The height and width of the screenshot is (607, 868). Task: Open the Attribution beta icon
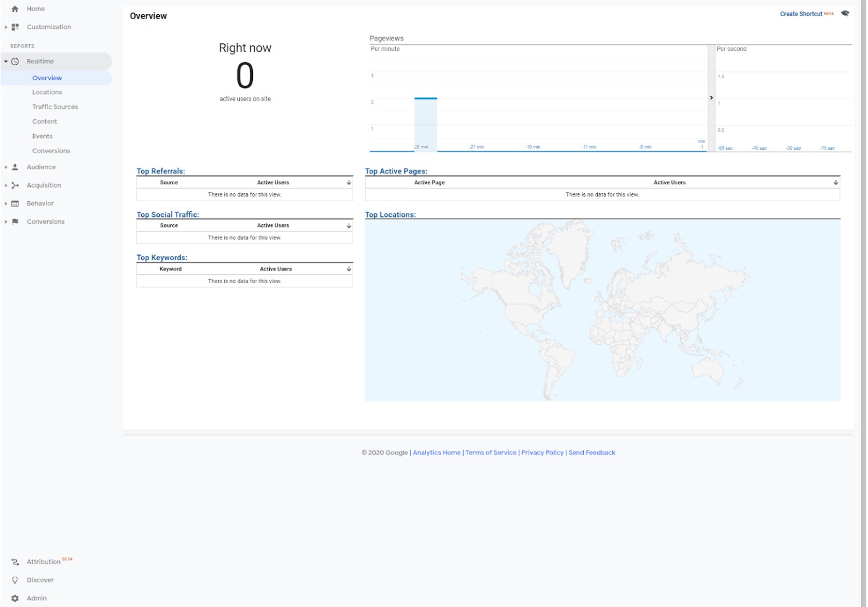(x=15, y=562)
